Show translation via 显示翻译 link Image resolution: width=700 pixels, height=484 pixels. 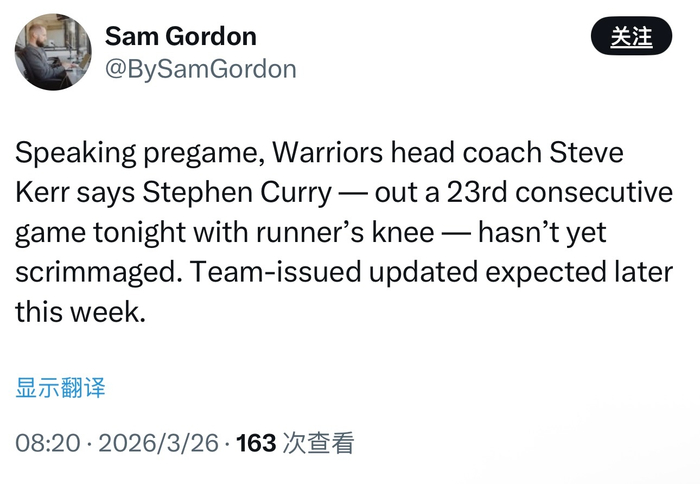[60, 388]
